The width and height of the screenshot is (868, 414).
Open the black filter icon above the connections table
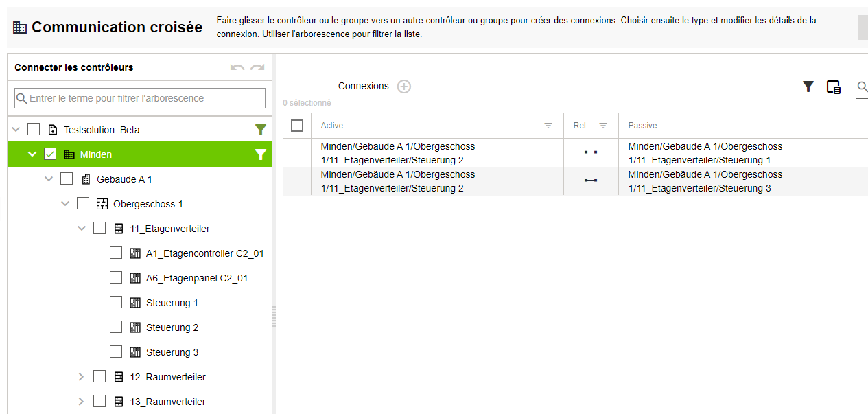808,87
